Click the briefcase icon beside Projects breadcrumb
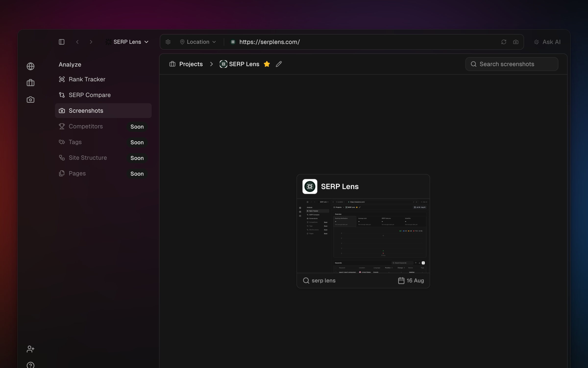The height and width of the screenshot is (368, 588). (x=172, y=64)
